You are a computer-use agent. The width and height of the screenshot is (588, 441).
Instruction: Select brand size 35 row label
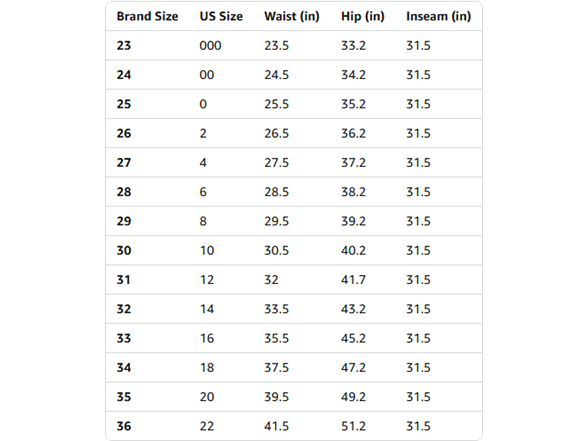click(x=124, y=396)
